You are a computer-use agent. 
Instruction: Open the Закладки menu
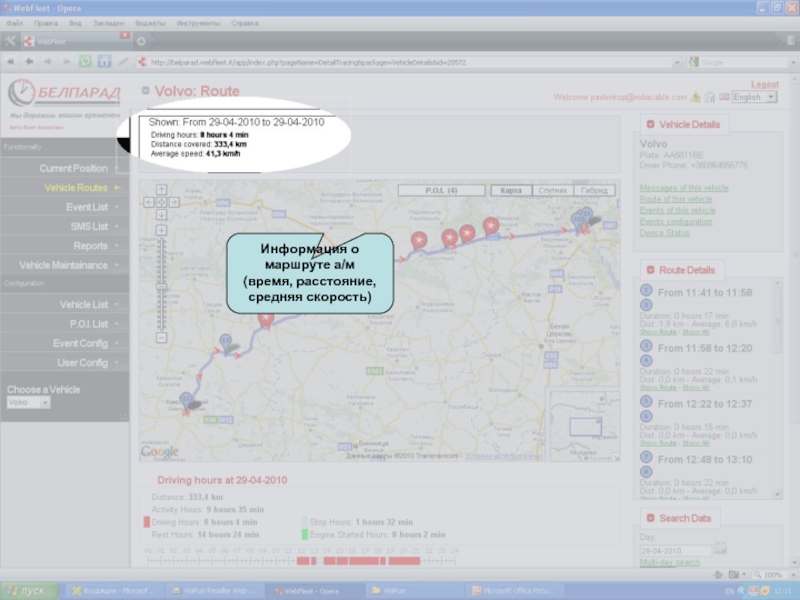[x=109, y=23]
